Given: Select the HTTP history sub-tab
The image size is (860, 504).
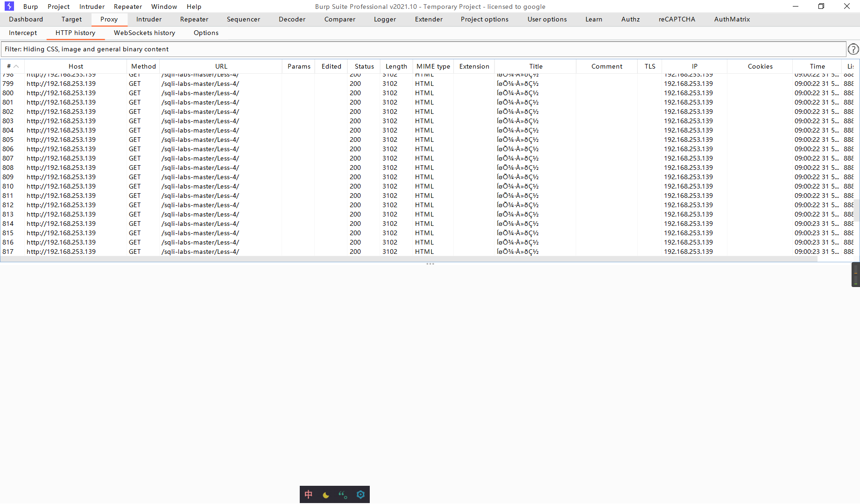Looking at the screenshot, I should point(75,33).
